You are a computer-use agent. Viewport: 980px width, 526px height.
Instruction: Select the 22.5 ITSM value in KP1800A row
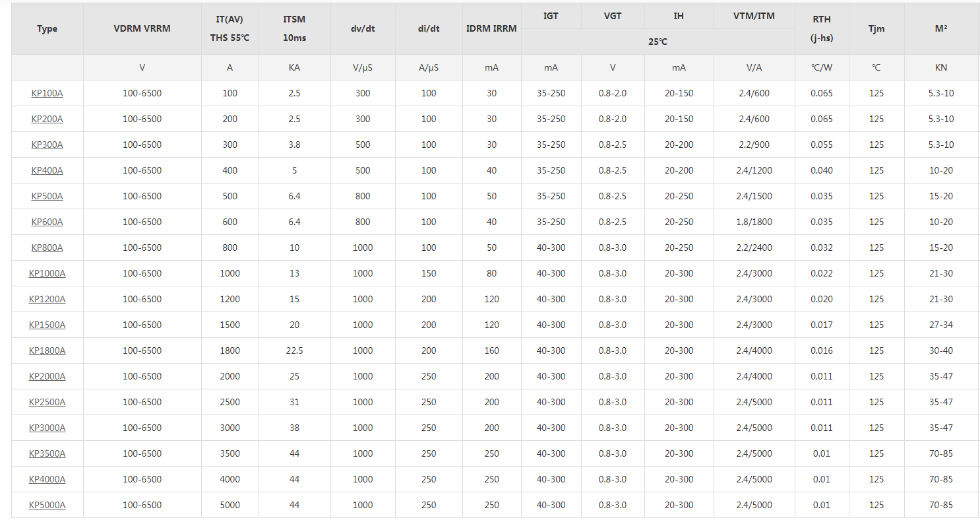click(x=294, y=350)
